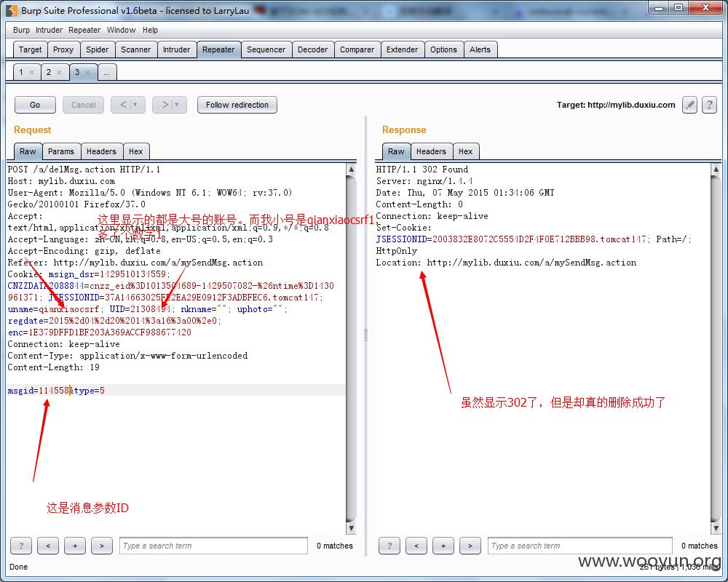Click the Go button
This screenshot has height=582, width=728.
tap(35, 105)
